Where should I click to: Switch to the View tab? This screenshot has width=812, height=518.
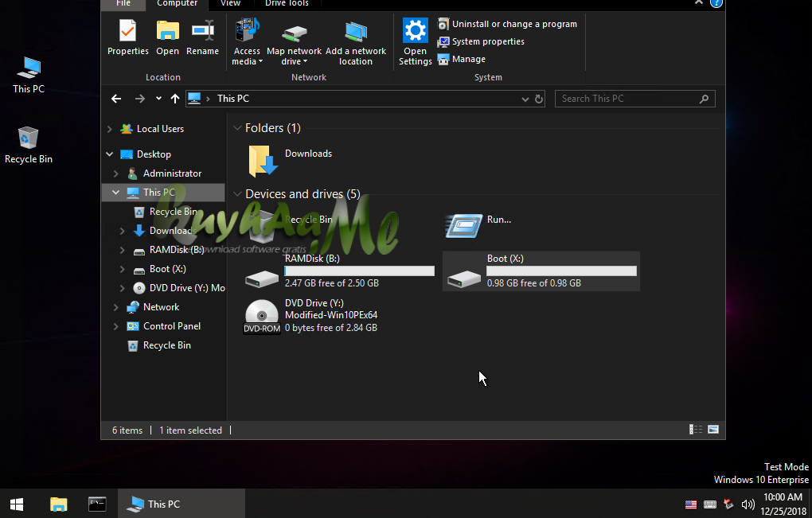pos(230,4)
